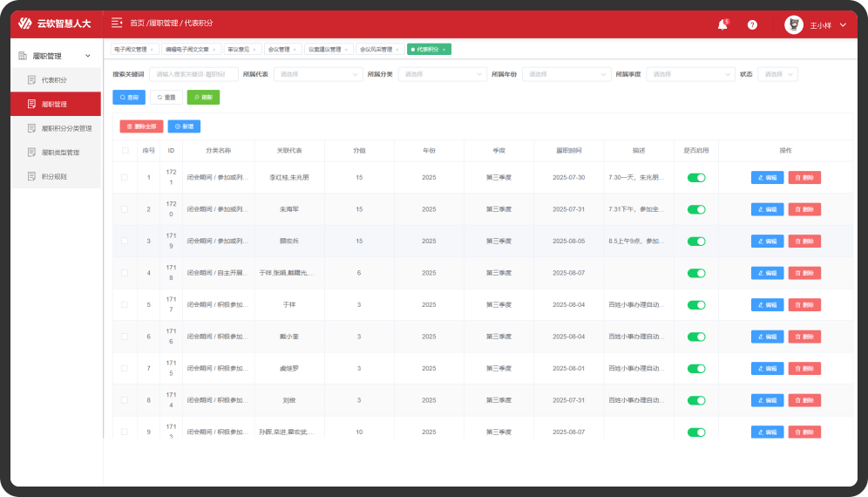868x497 pixels.
Task: Switch to the 会议管理 tab
Action: 282,50
